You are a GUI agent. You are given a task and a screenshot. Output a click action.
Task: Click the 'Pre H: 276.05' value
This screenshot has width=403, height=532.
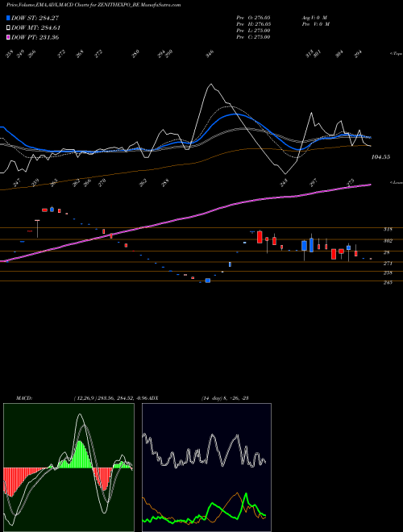[253, 24]
